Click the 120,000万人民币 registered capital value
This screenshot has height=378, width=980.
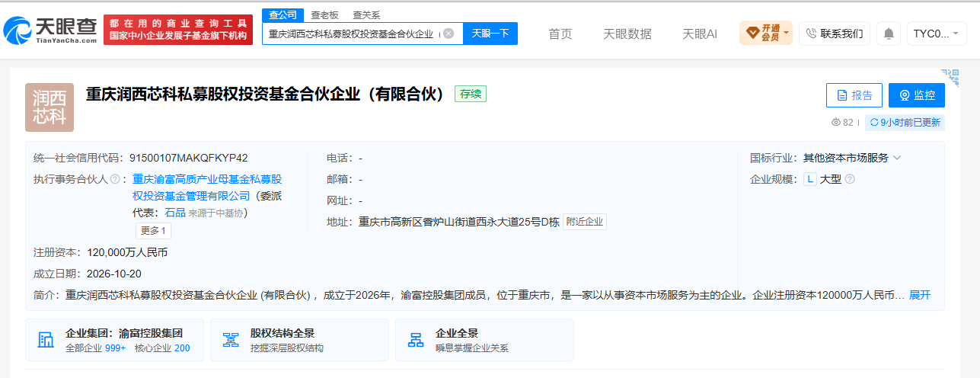(x=127, y=252)
